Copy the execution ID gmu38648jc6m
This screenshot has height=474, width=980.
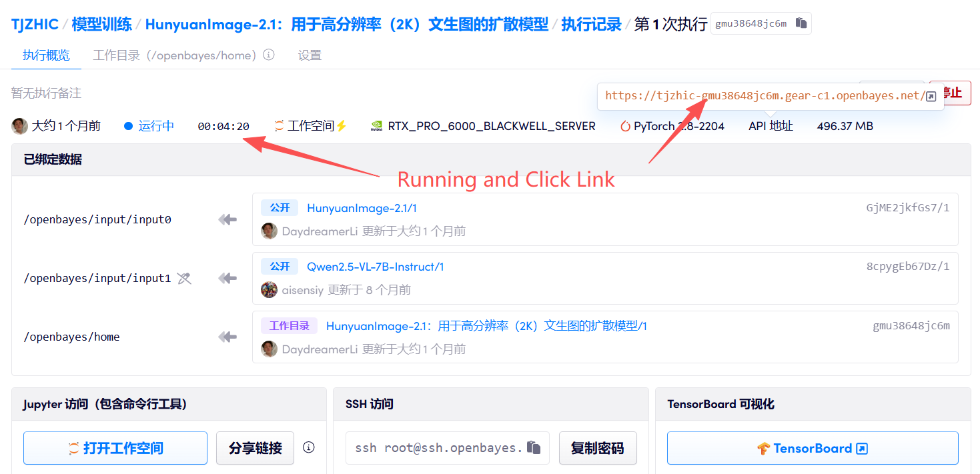(801, 23)
